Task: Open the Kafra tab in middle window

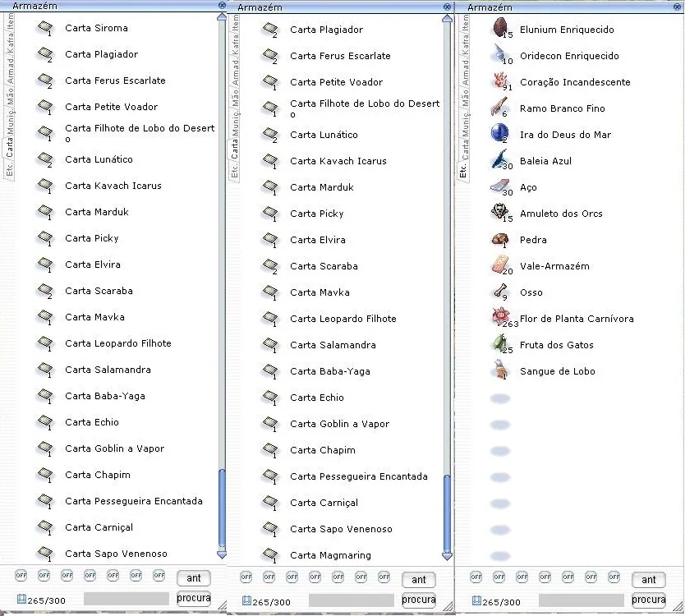Action: (235, 44)
